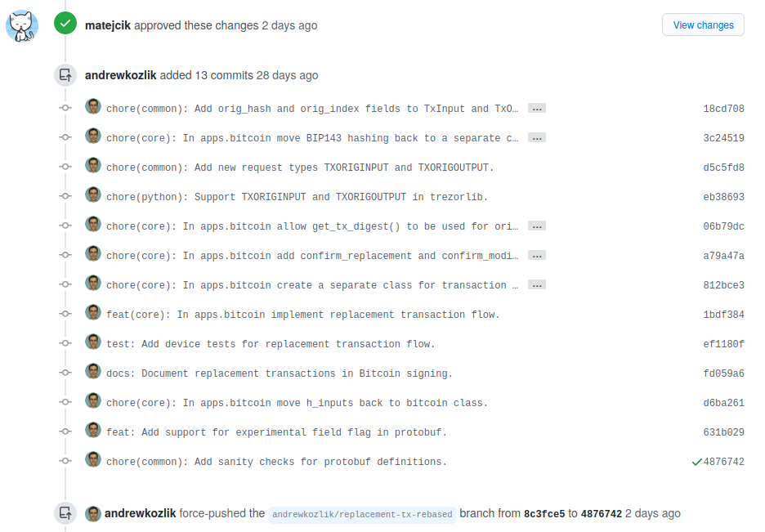Click the commits-pushed icon beside andrewkozlik added 13 commits
The image size is (765, 532).
tap(65, 75)
